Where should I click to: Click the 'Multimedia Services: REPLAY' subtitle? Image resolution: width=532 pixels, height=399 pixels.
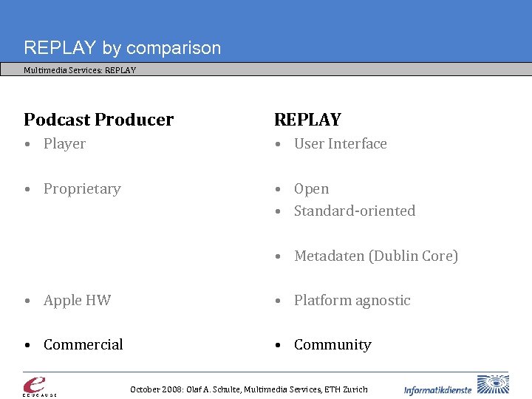(80, 70)
